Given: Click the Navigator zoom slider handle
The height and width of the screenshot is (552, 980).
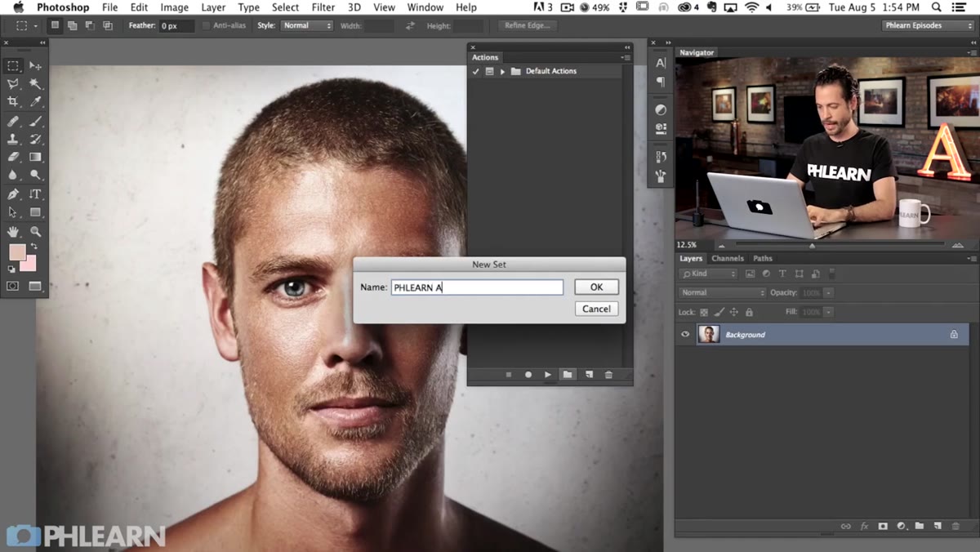Looking at the screenshot, I should (x=812, y=245).
